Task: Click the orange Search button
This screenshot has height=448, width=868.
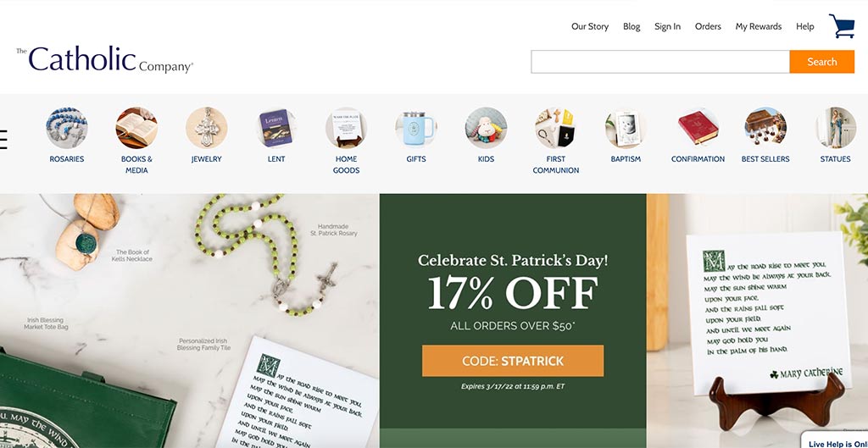Action: [x=822, y=62]
